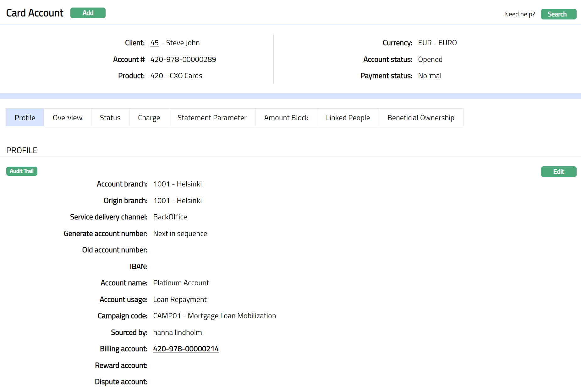This screenshot has height=392, width=581.
Task: Follow the billing account 420-978-00000214 link
Action: tap(186, 349)
